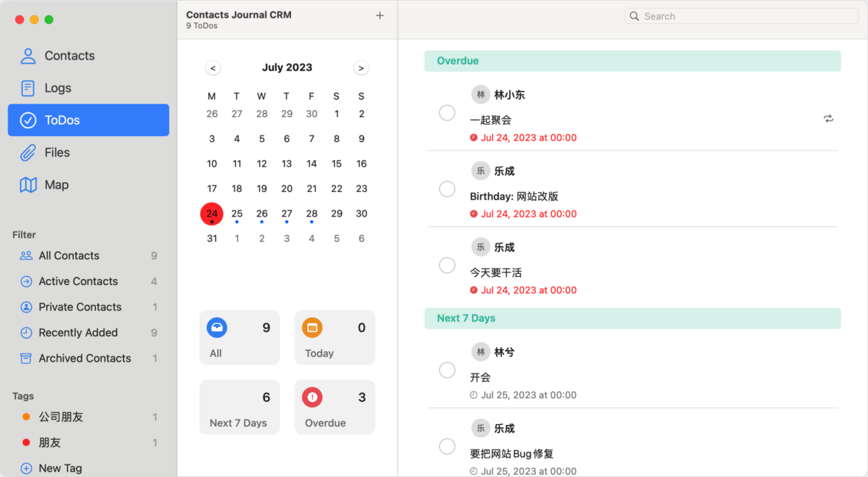This screenshot has width=868, height=477.
Task: Click 林兮 contact avatar
Action: click(x=480, y=352)
